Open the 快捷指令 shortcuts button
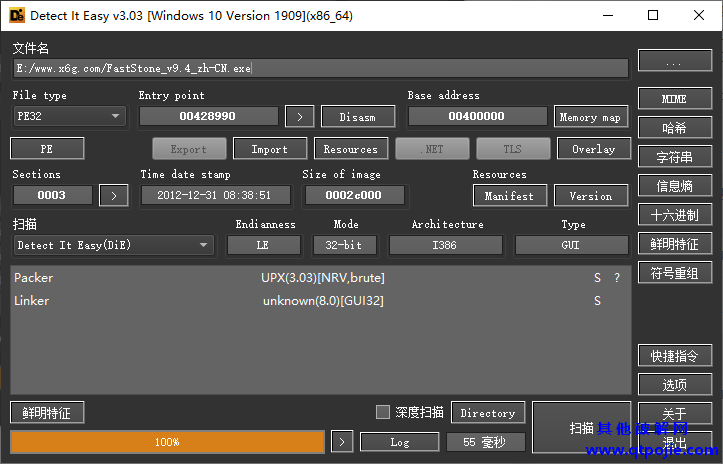723x464 pixels. point(675,356)
